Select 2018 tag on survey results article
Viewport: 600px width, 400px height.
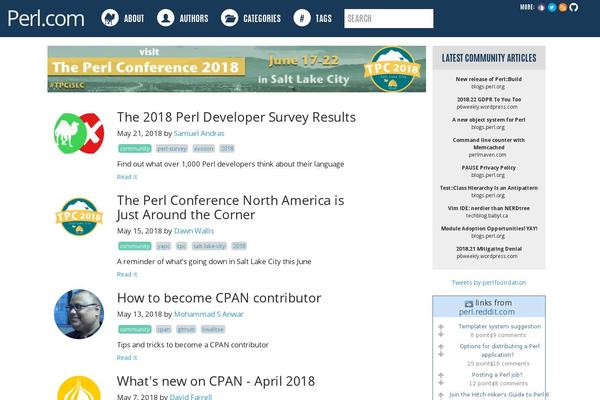click(227, 149)
